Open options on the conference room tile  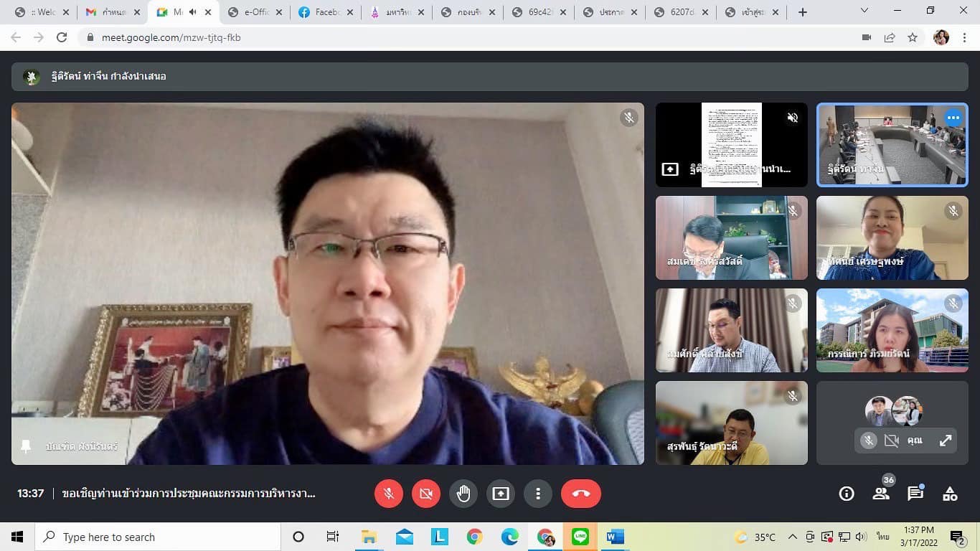tap(953, 118)
